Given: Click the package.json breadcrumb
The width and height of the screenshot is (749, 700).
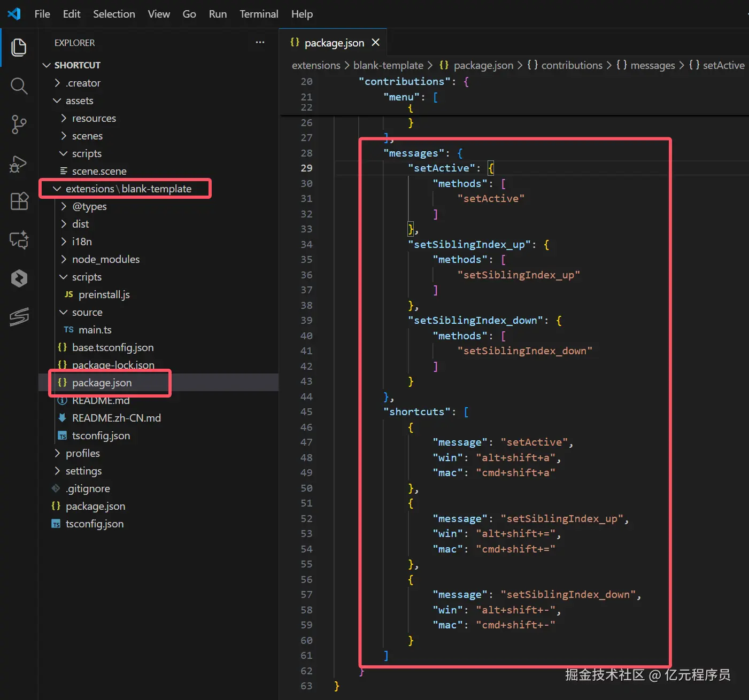Looking at the screenshot, I should coord(476,65).
